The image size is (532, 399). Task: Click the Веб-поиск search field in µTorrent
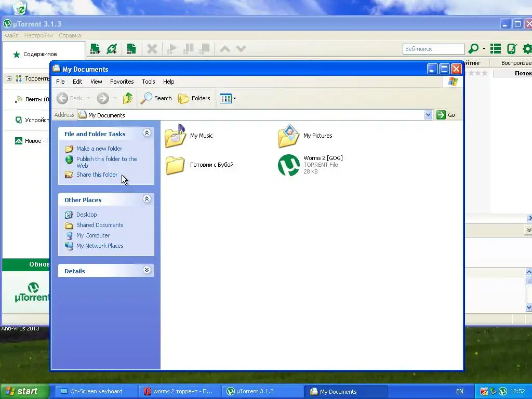tap(433, 49)
